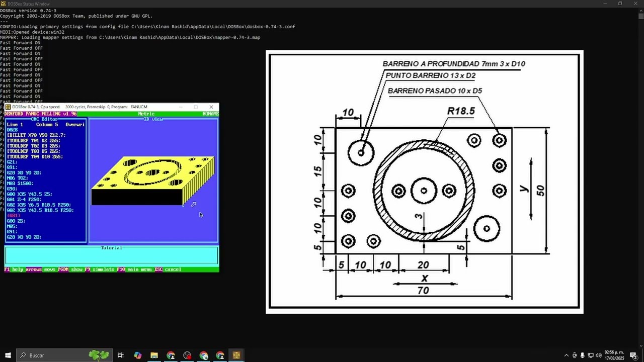Switch to the first Chrome taskbar icon

(x=171, y=355)
